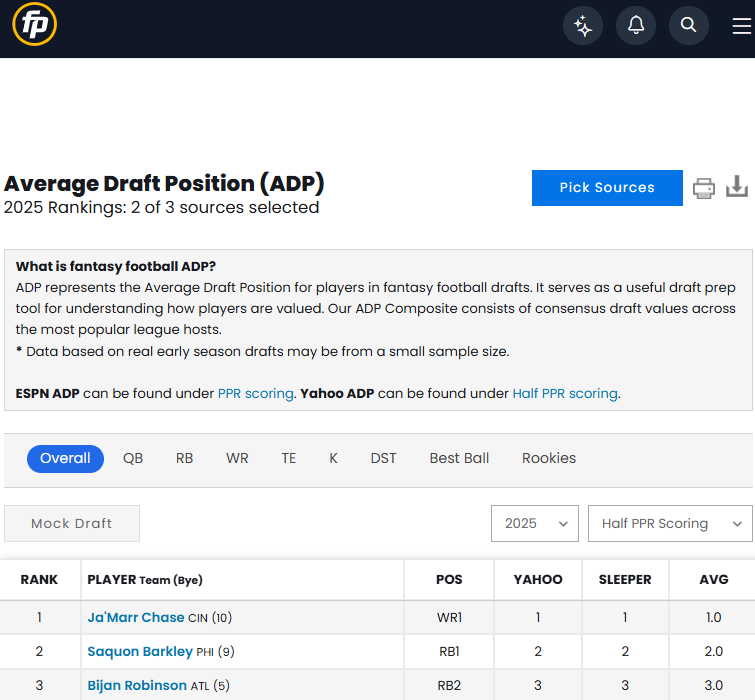Image resolution: width=755 pixels, height=700 pixels.
Task: Switch to the K tab
Action: pos(333,458)
